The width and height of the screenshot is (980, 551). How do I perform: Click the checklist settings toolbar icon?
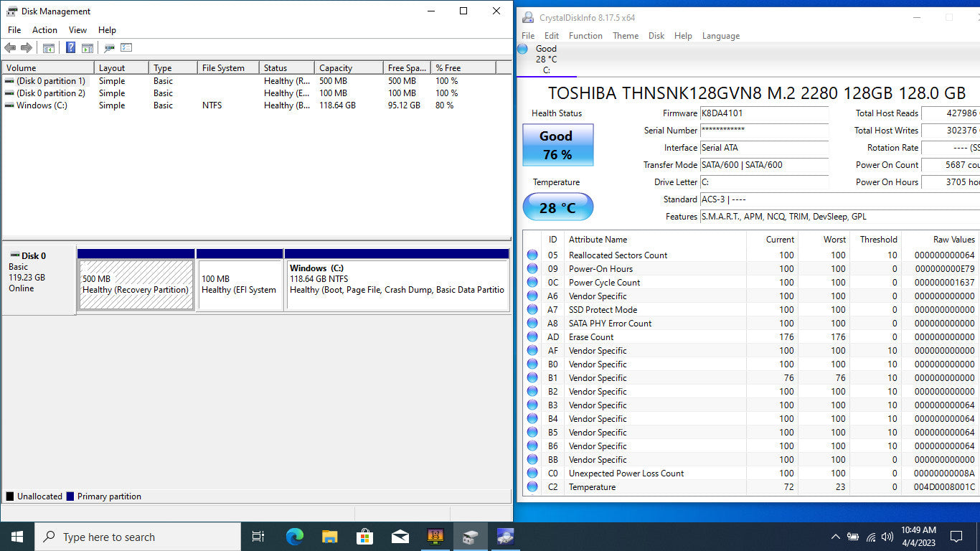(126, 48)
